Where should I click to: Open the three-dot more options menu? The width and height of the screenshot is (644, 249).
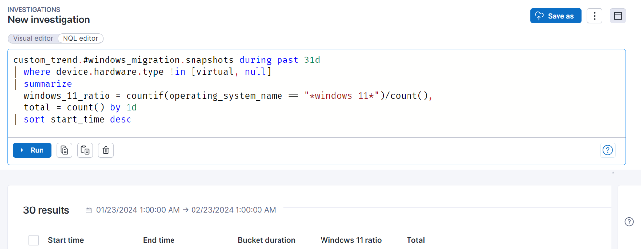(x=594, y=16)
